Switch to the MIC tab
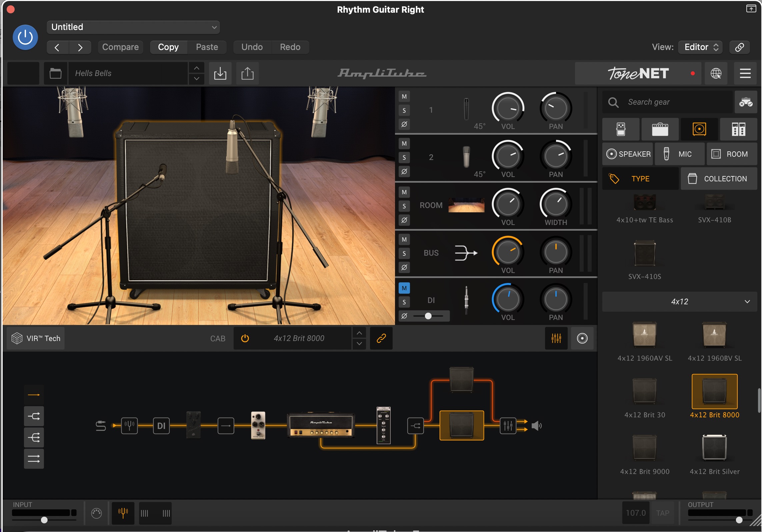The width and height of the screenshot is (762, 532). point(680,154)
